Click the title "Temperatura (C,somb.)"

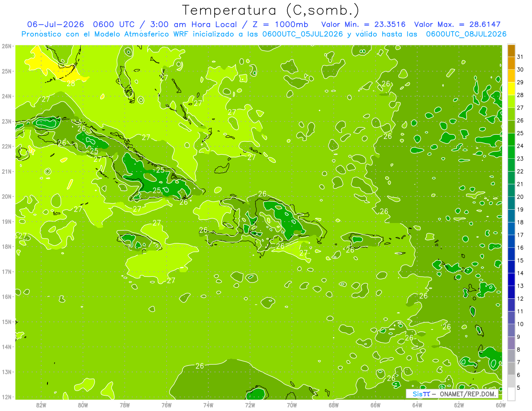coord(270,10)
